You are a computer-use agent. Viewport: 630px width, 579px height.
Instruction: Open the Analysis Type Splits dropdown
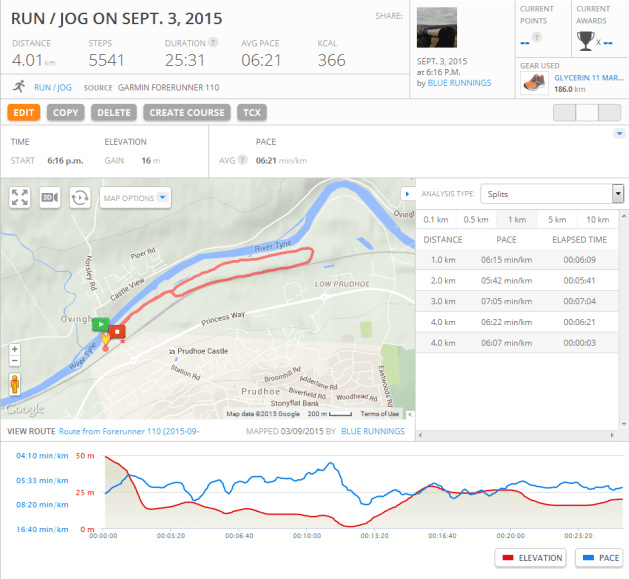[x=551, y=194]
